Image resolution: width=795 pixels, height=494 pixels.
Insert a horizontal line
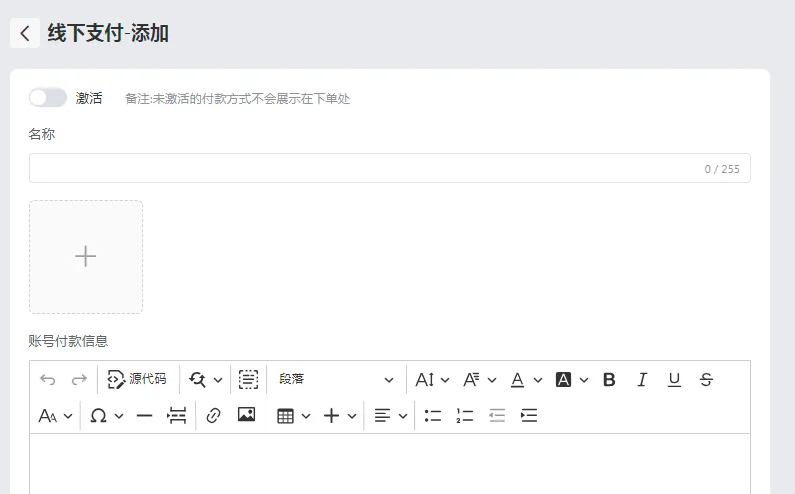[x=144, y=416]
